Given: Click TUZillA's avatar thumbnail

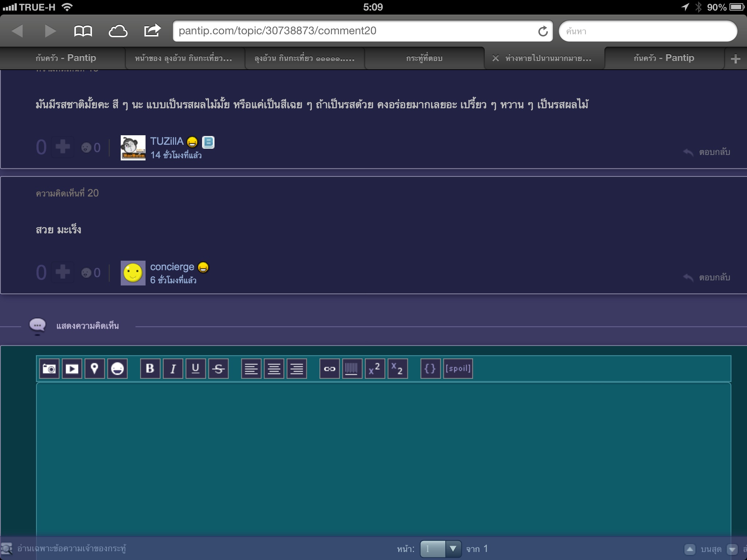Looking at the screenshot, I should click(133, 148).
